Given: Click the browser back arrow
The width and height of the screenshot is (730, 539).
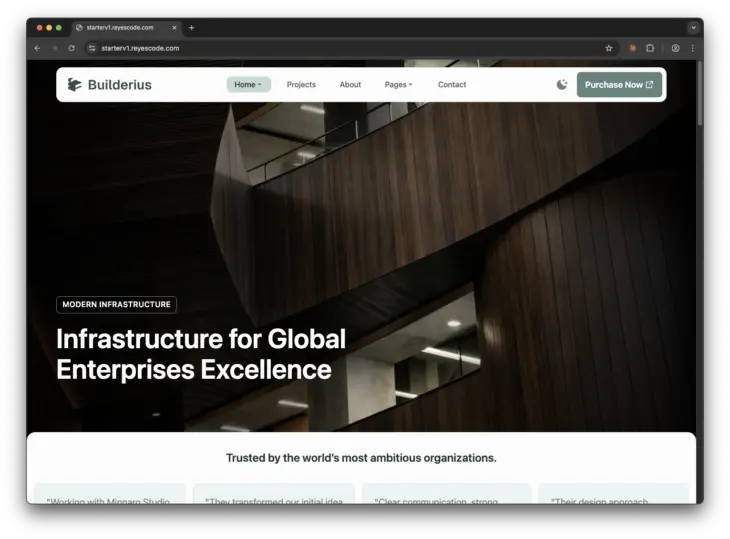Looking at the screenshot, I should pos(37,48).
